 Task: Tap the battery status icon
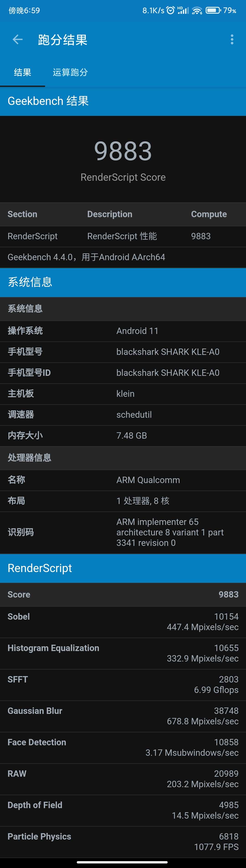point(213,10)
